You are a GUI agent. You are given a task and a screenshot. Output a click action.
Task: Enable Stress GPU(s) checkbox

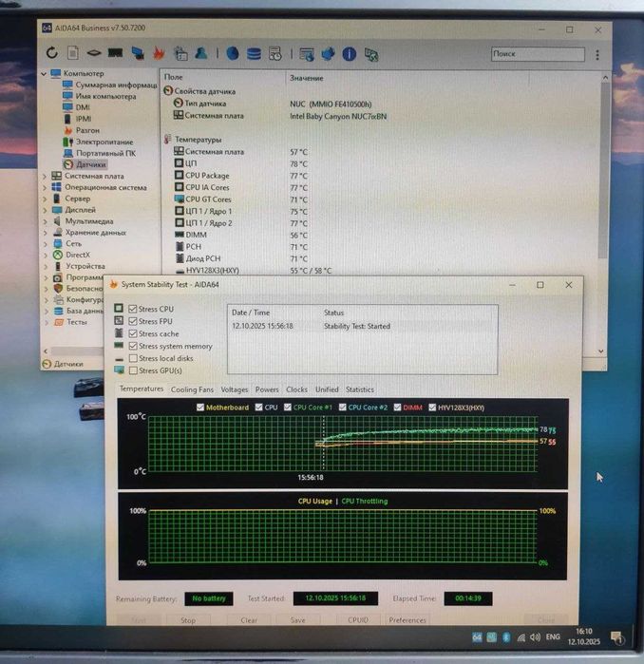pos(133,370)
